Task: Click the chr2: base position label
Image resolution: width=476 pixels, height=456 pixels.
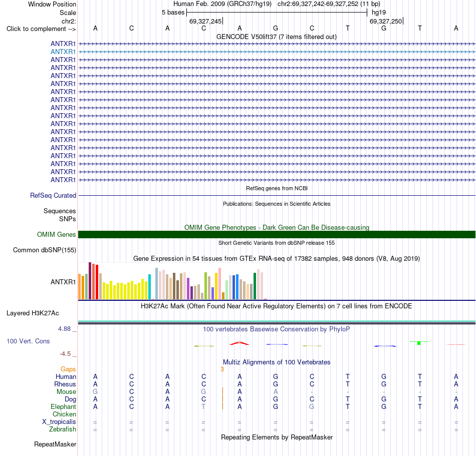Action: [69, 21]
